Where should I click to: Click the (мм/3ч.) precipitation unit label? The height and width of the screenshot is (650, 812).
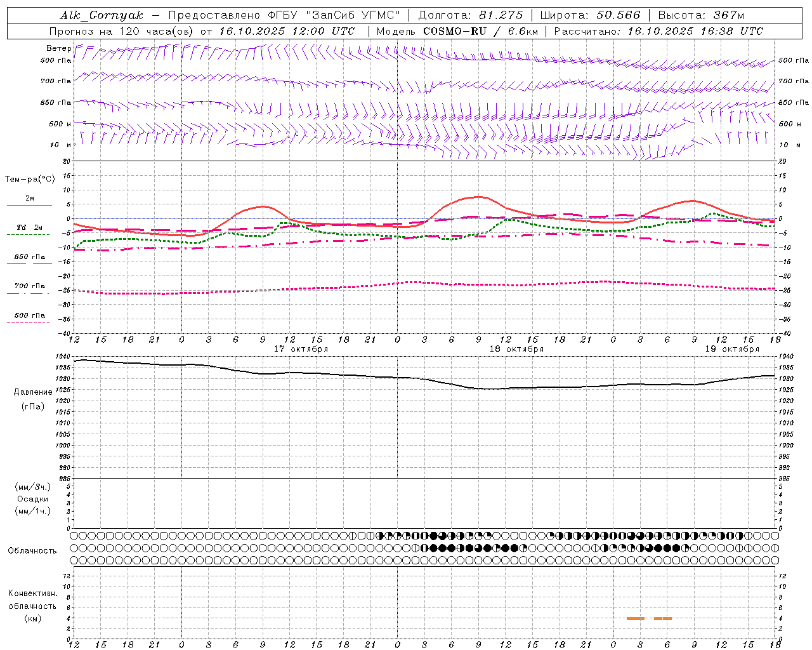point(33,487)
